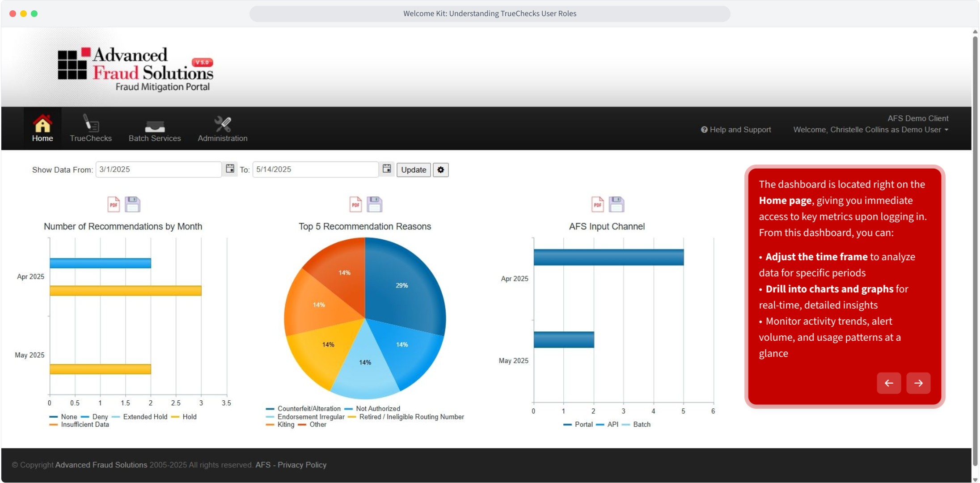Click the yellow Hold bar for May 2025
Viewport: 980px width, 483px height.
coord(100,369)
